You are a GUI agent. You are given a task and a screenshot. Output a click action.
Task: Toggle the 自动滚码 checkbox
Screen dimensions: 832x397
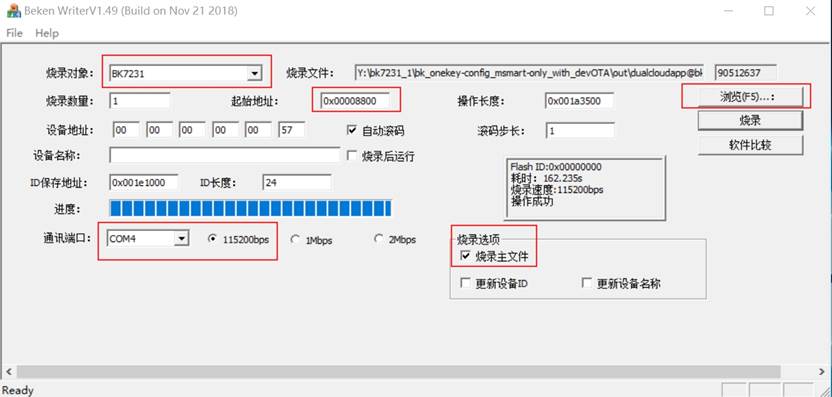pos(351,130)
